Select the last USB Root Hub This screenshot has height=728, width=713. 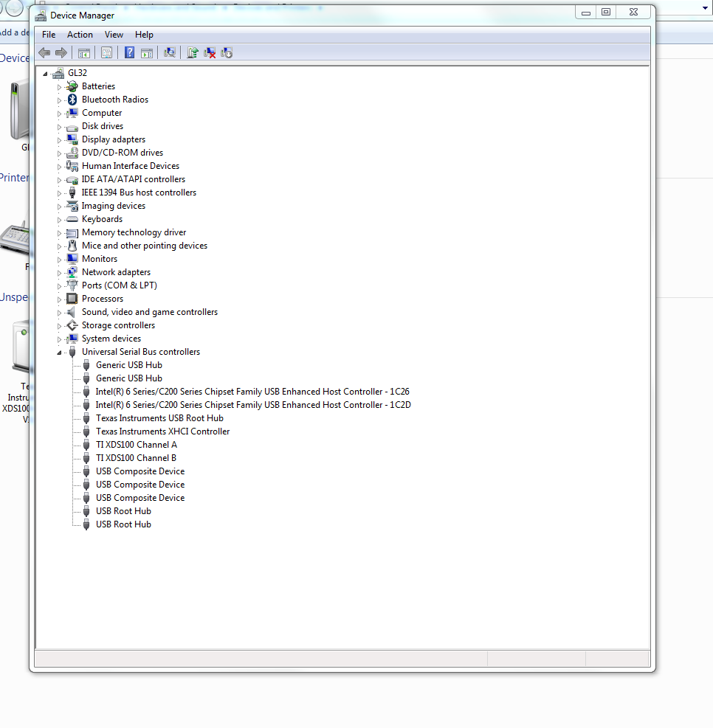[123, 524]
